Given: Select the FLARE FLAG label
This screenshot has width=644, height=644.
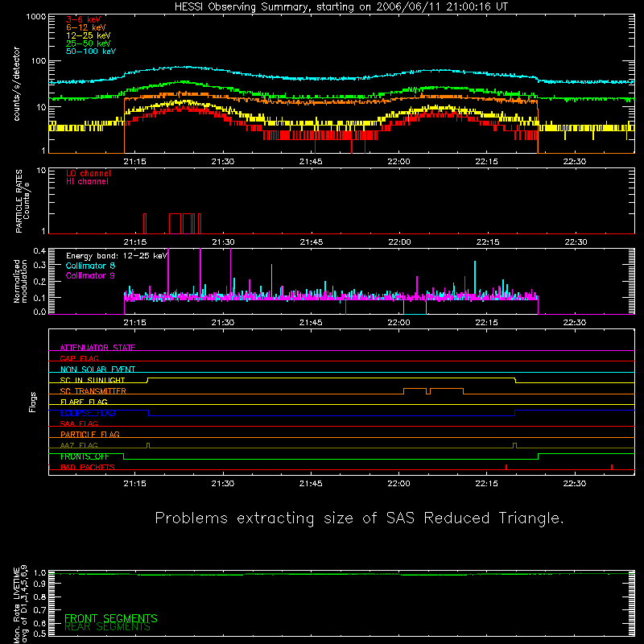Looking at the screenshot, I should point(84,402).
